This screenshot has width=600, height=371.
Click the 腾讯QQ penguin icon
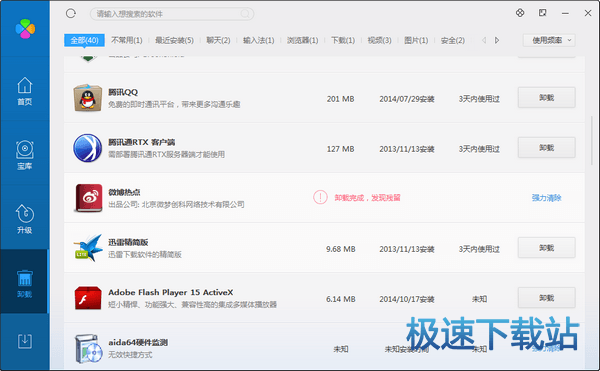click(x=88, y=98)
